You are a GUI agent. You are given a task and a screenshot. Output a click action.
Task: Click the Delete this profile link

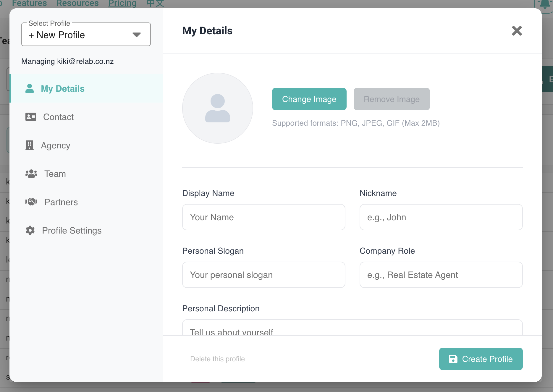point(217,359)
